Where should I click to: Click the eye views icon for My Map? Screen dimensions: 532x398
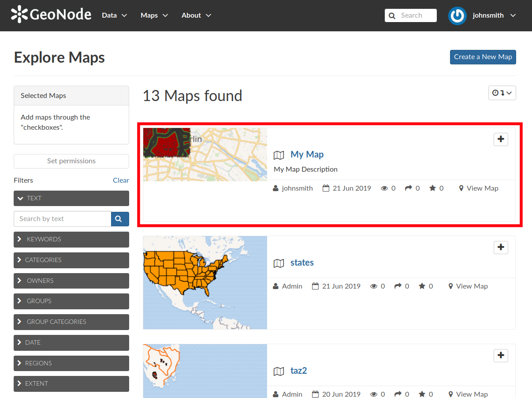pos(384,188)
